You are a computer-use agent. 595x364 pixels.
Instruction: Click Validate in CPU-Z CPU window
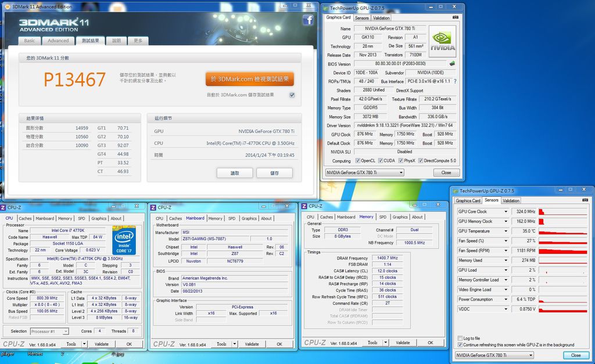[x=101, y=344]
